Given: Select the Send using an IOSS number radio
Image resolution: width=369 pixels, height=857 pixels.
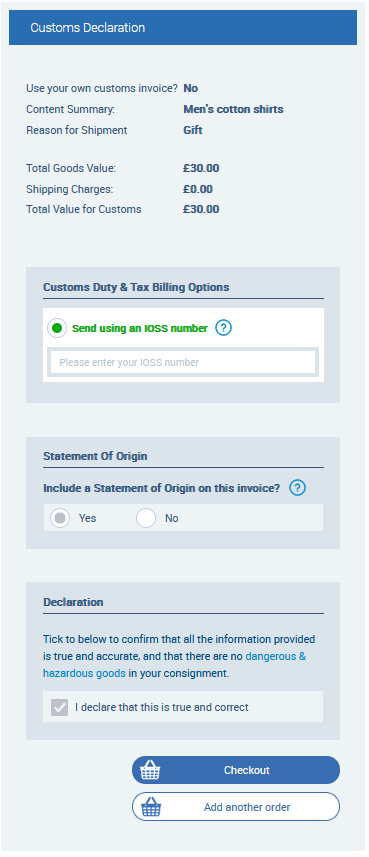Looking at the screenshot, I should (57, 328).
